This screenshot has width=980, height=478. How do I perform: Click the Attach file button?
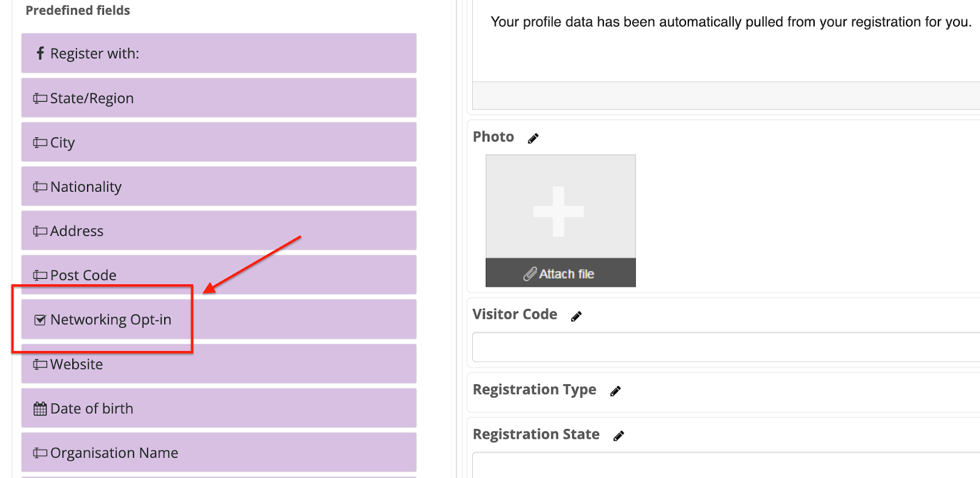click(560, 273)
